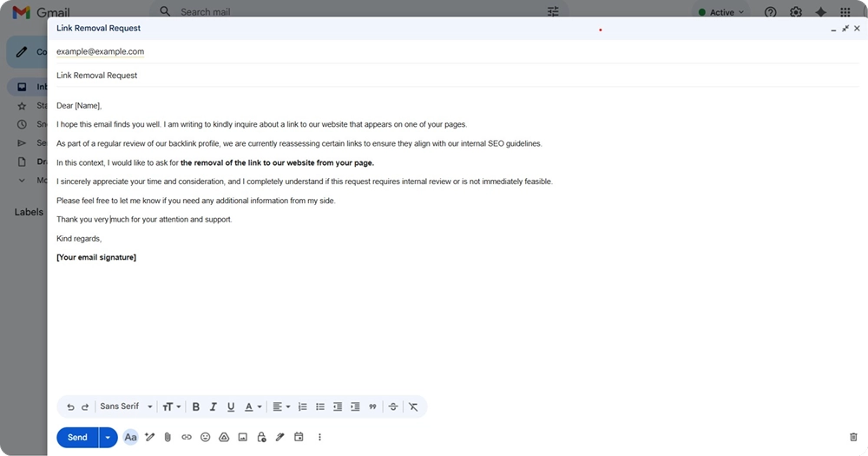Remove formatting from selected text
The width and height of the screenshot is (868, 456).
pyautogui.click(x=413, y=406)
